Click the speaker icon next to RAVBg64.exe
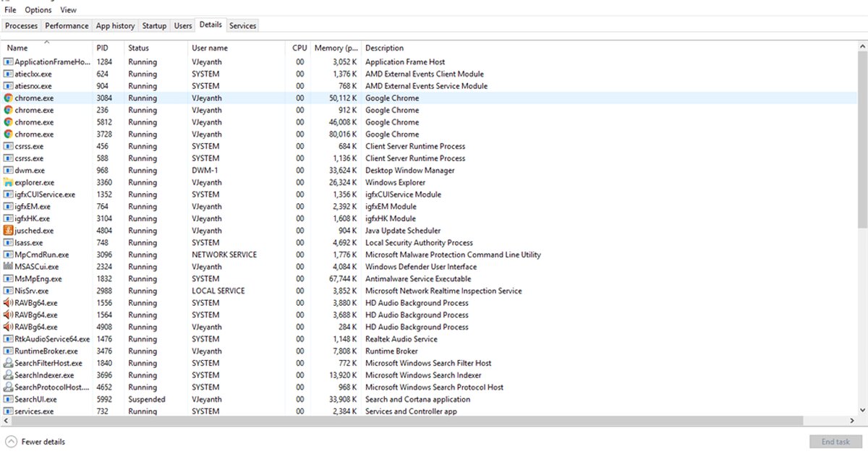Screen dimensions: 868x454 coord(7,303)
